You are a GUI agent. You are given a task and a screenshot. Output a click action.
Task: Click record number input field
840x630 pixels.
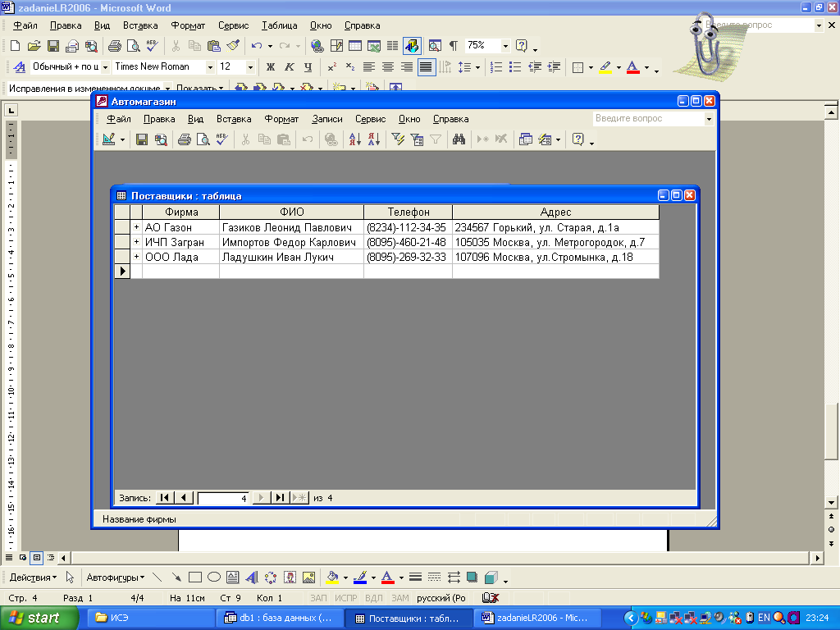[223, 498]
